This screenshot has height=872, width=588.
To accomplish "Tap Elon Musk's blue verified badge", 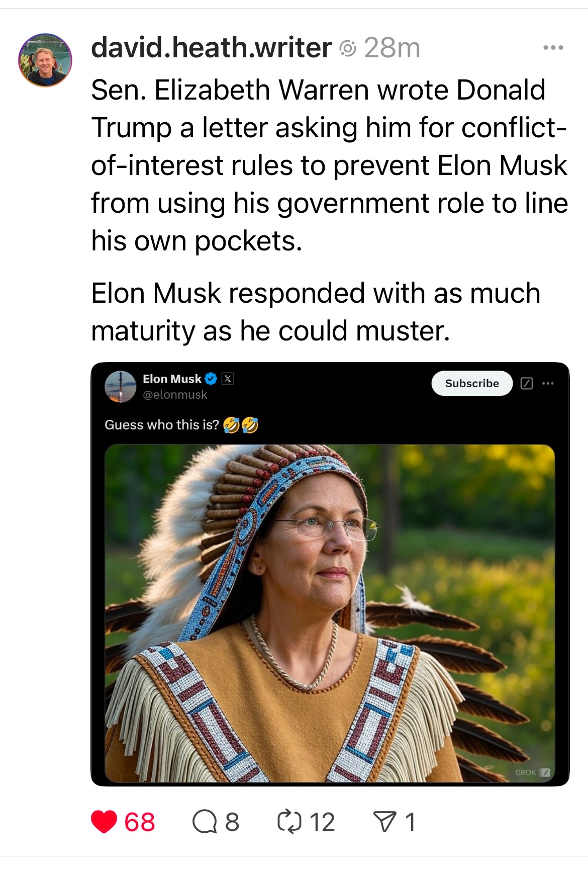I will pyautogui.click(x=211, y=379).
